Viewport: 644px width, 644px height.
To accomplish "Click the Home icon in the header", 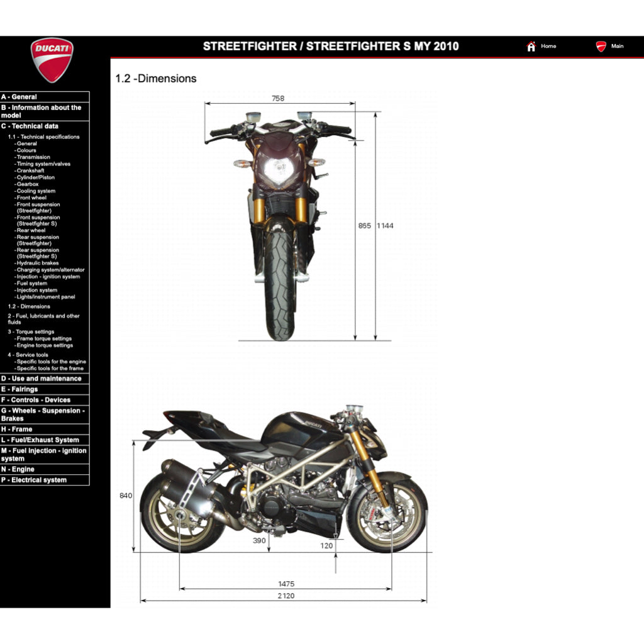I will point(547,46).
